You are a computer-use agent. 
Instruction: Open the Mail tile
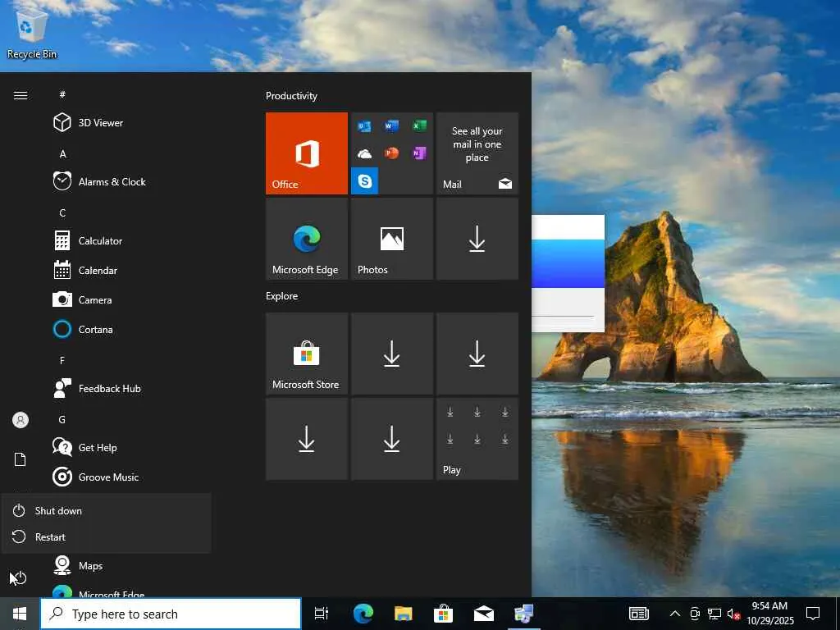pos(477,153)
